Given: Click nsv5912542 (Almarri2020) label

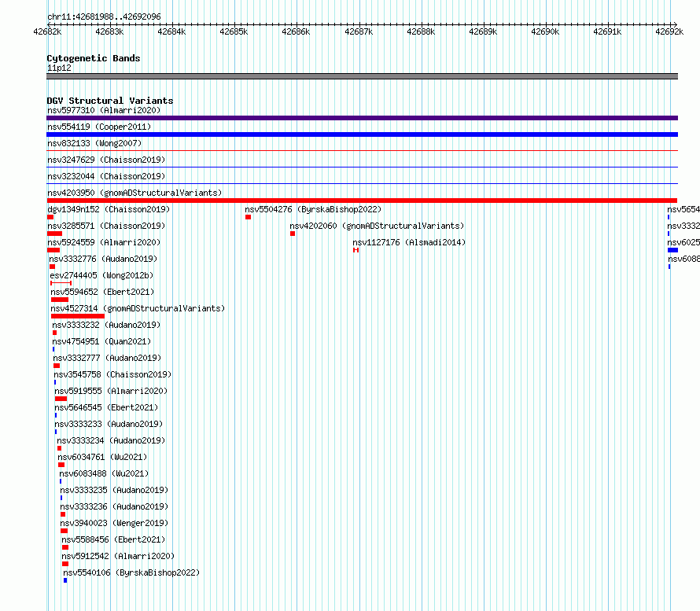Looking at the screenshot, I should coord(118,556).
